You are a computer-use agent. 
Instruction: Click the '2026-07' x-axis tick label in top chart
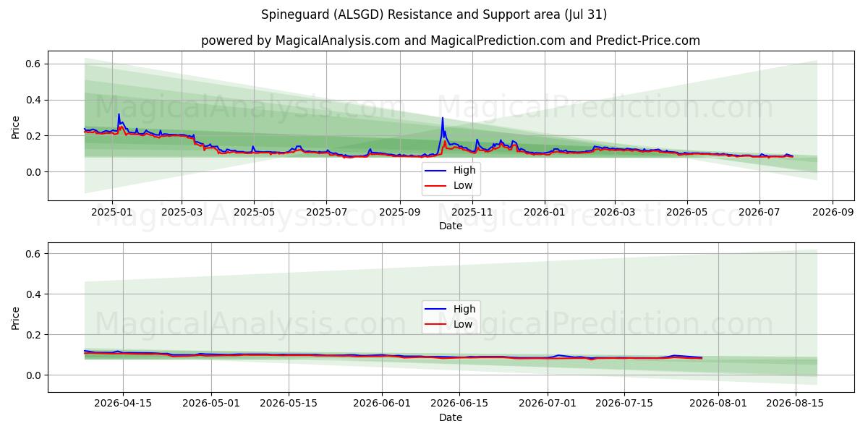pyautogui.click(x=759, y=212)
